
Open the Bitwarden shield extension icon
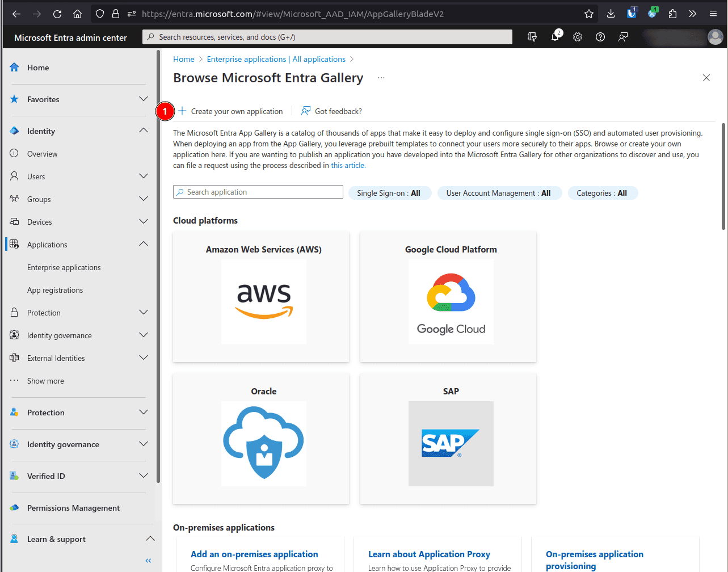632,12
